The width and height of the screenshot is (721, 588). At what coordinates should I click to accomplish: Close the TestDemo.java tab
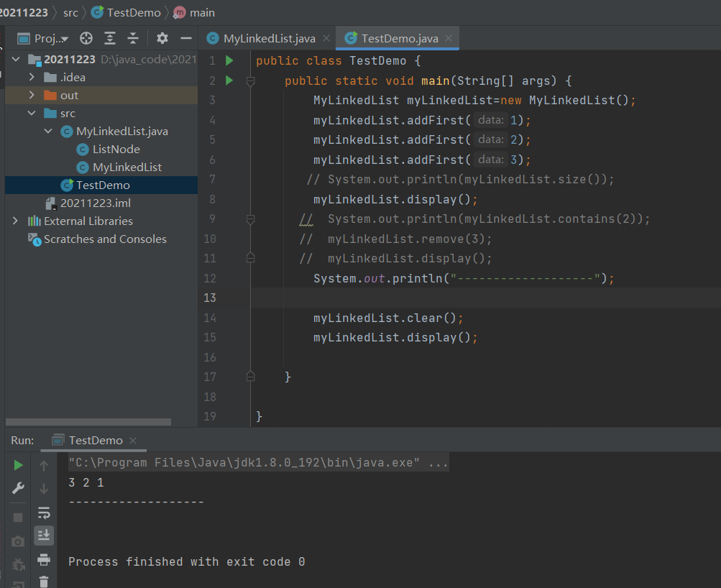click(449, 39)
